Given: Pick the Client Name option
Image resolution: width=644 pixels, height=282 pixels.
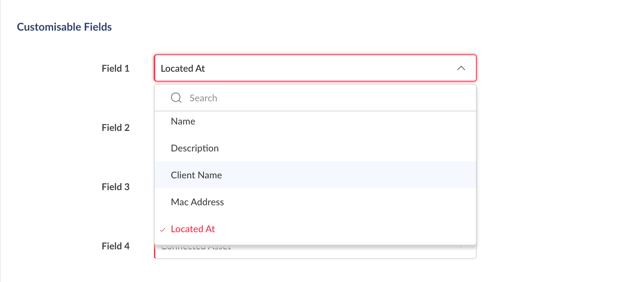Looking at the screenshot, I should pos(196,175).
